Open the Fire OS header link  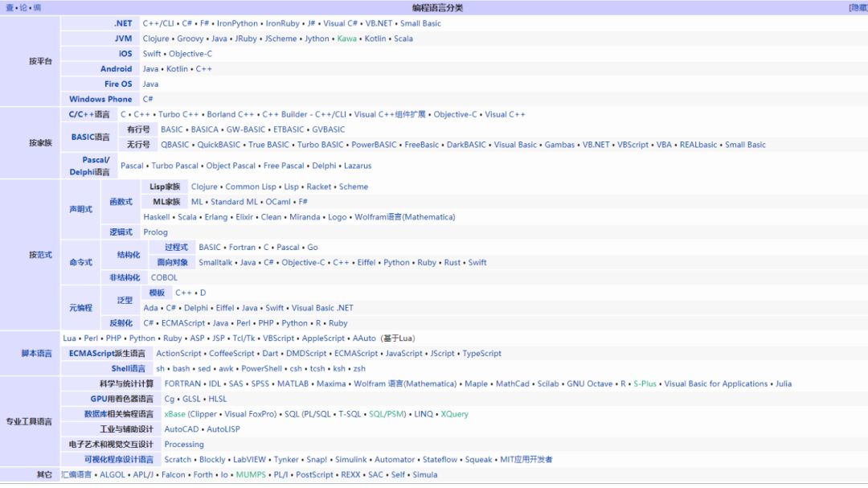point(118,84)
